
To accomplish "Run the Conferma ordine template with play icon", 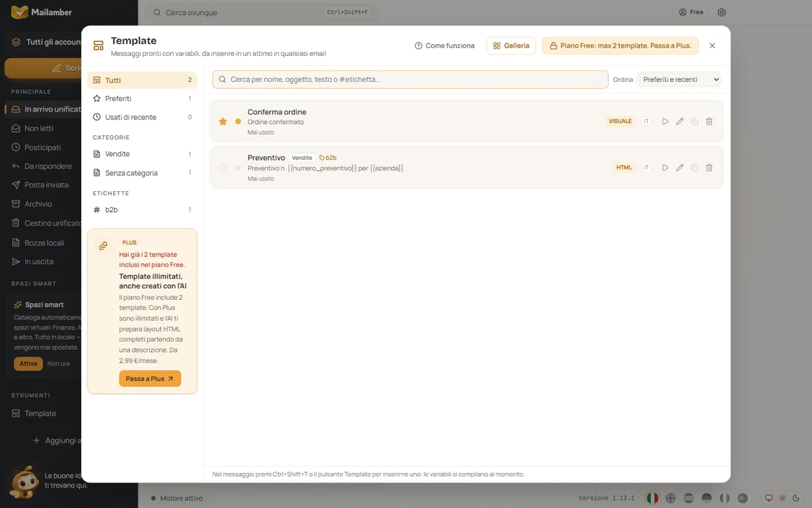I will pyautogui.click(x=665, y=121).
